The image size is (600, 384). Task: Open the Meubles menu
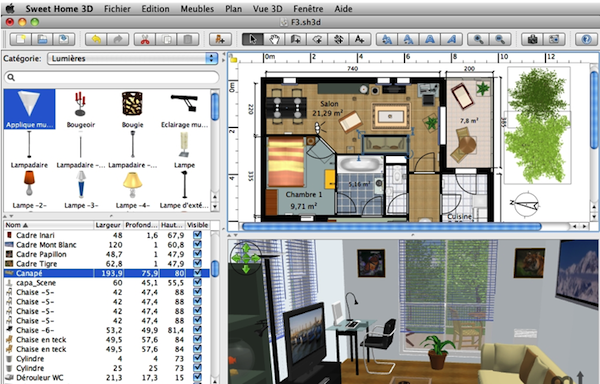[197, 8]
